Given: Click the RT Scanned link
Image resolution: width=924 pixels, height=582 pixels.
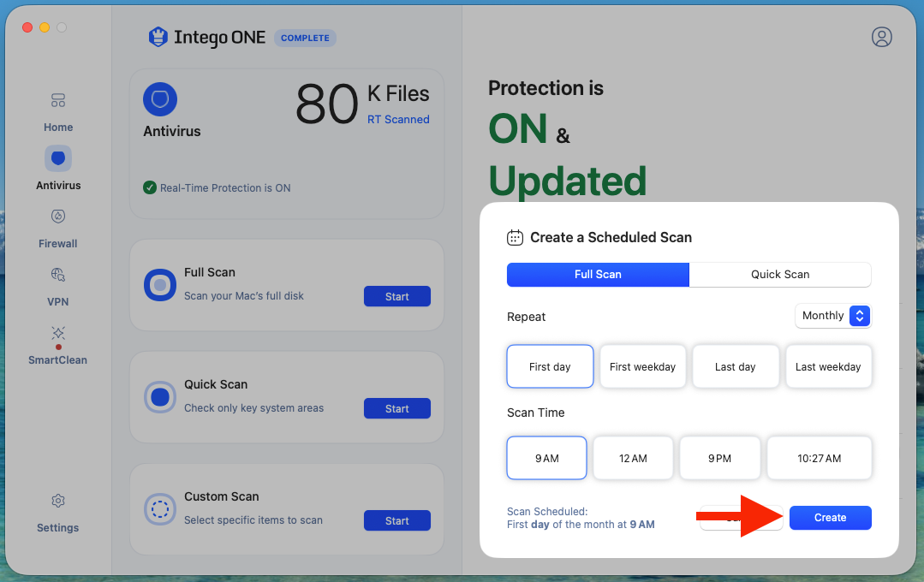Looking at the screenshot, I should [398, 120].
